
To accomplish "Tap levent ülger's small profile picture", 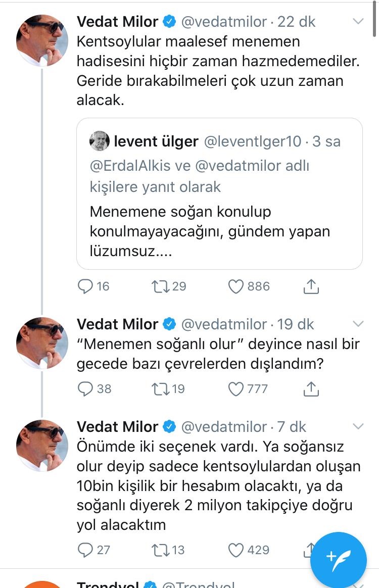I will (100, 141).
